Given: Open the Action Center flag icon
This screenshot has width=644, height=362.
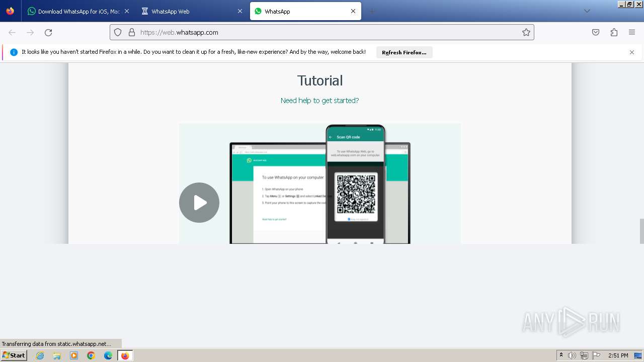Looking at the screenshot, I should coord(596,355).
